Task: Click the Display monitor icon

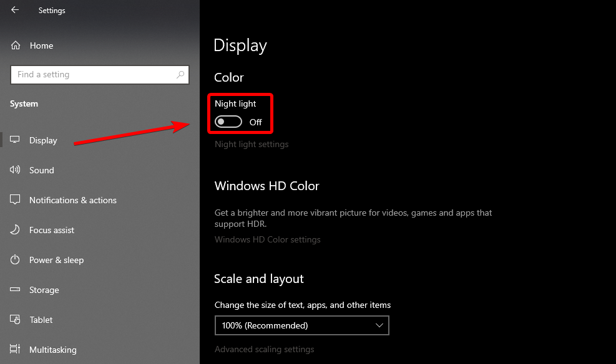Action: pos(15,140)
